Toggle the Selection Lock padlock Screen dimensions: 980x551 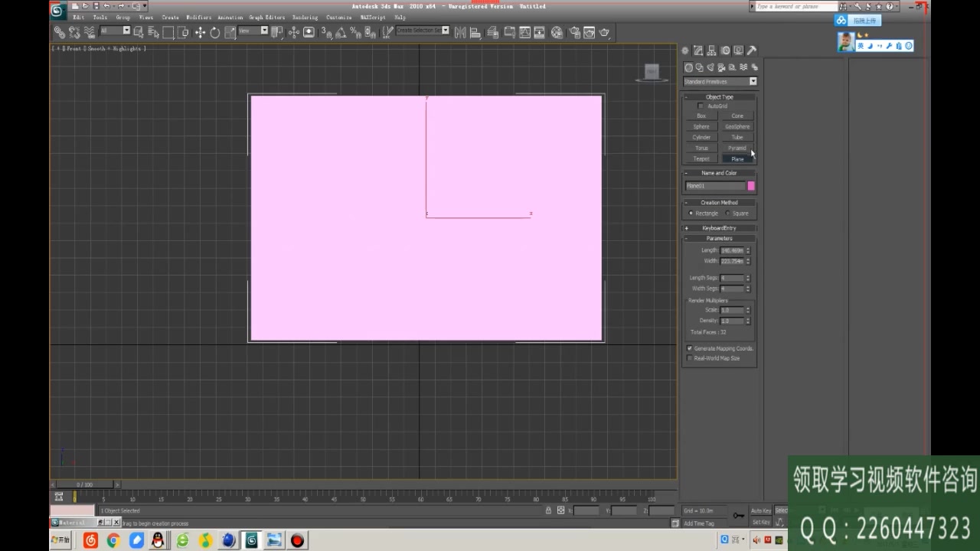click(548, 510)
